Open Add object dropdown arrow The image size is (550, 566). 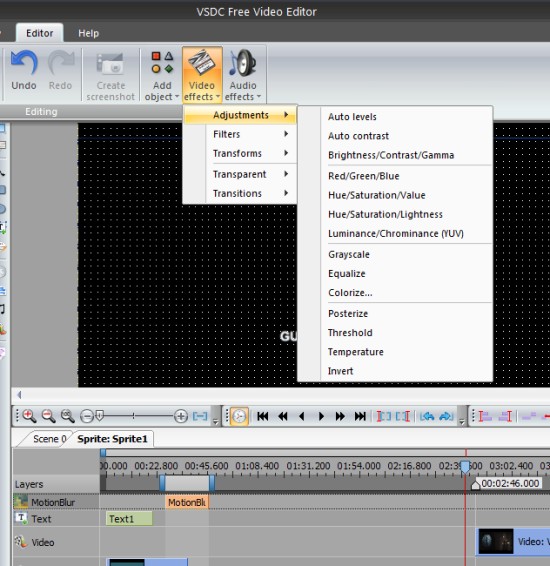tap(177, 97)
